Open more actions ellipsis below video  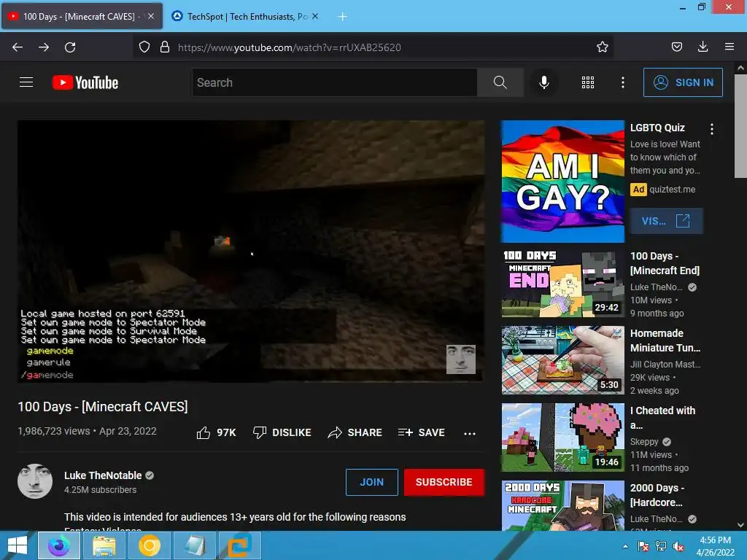(x=469, y=433)
